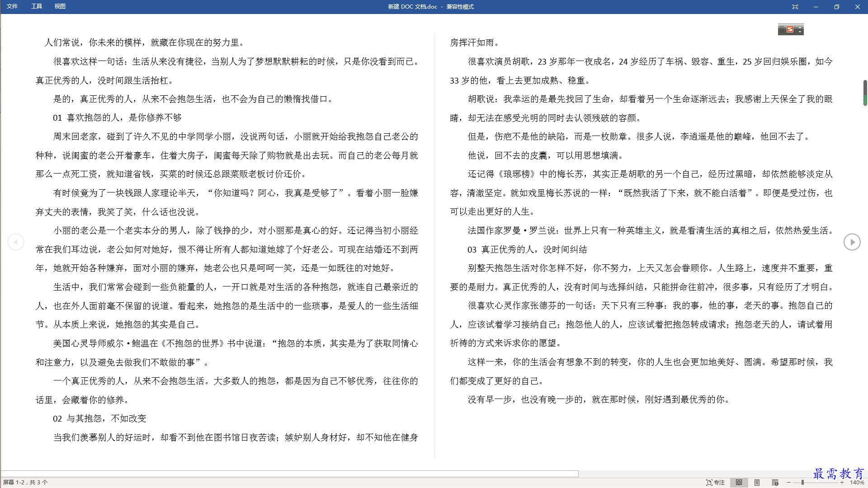Image resolution: width=868 pixels, height=488 pixels.
Task: Go to previous page with left arrow
Action: point(16,242)
